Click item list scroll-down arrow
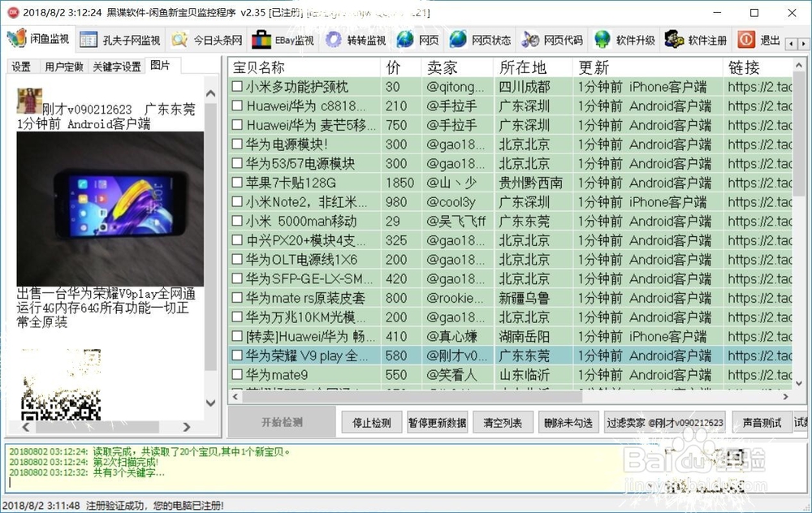The height and width of the screenshot is (513, 812). 799,384
